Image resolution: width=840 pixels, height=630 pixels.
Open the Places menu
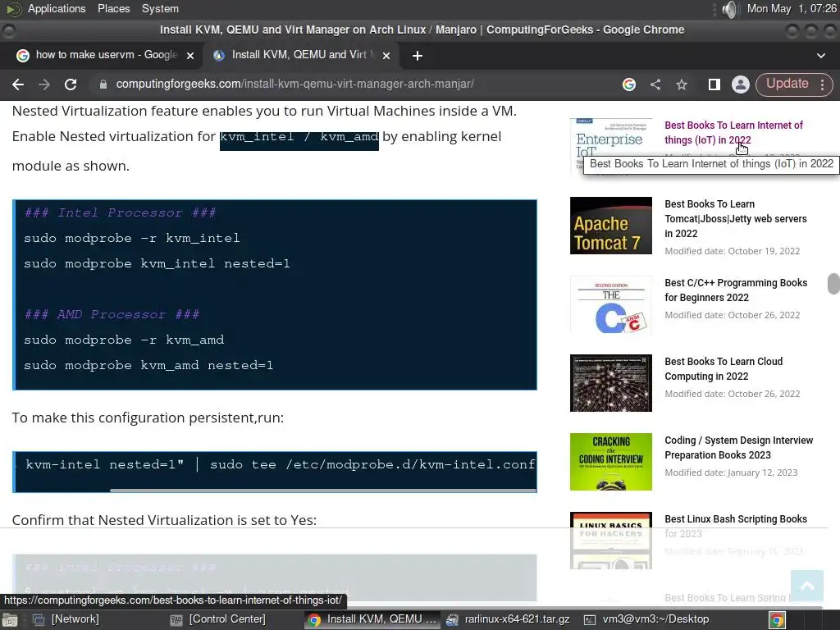(113, 8)
